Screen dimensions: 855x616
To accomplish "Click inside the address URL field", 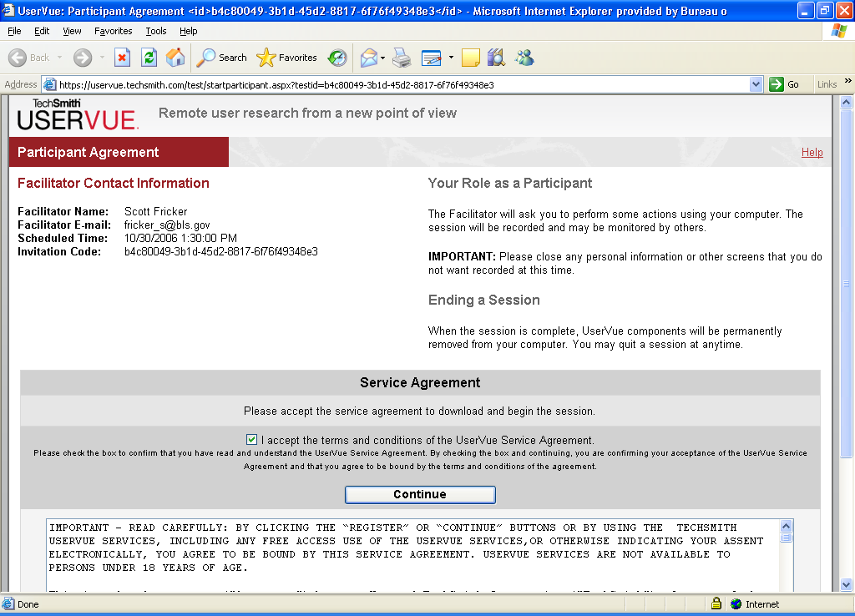I will [x=403, y=84].
